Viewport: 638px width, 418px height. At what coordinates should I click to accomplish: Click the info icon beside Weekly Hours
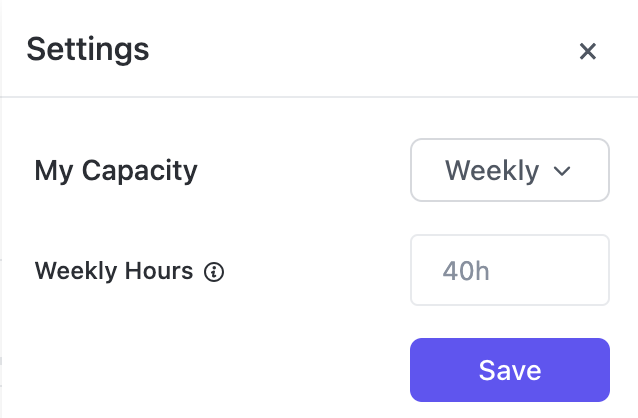[213, 271]
